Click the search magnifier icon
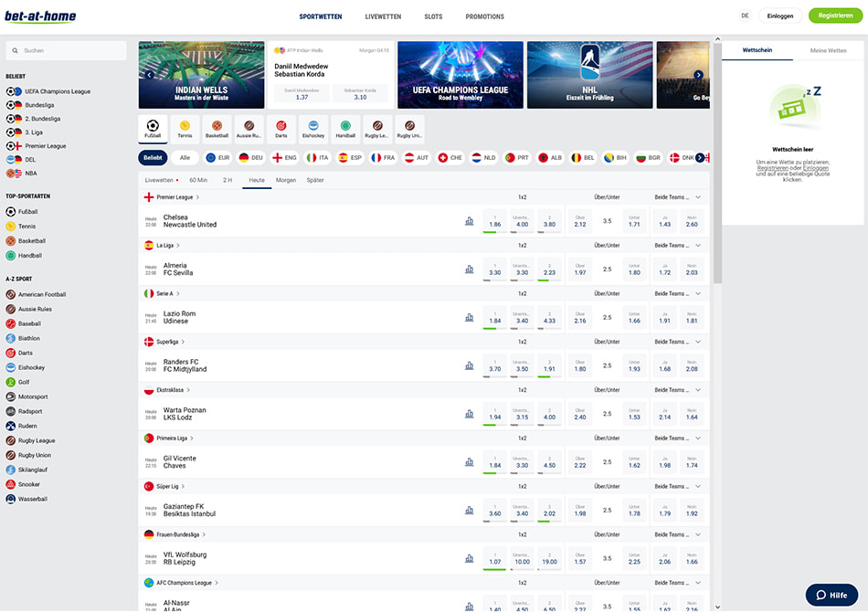Screen dimensions: 868x613 (x=15, y=50)
